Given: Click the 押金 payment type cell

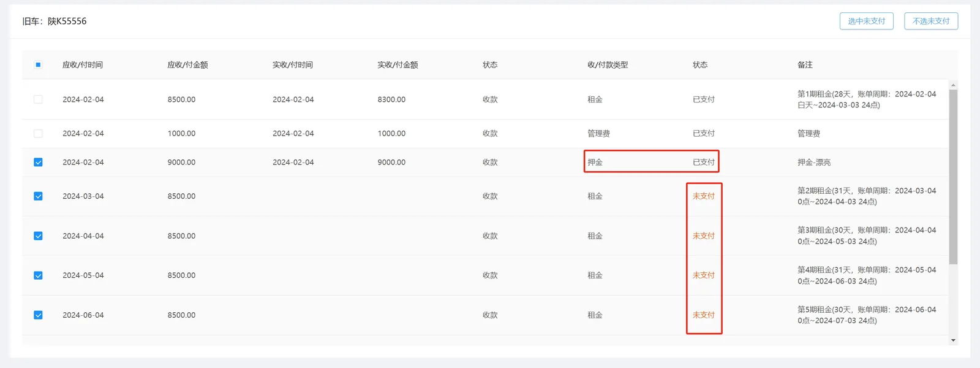Looking at the screenshot, I should pyautogui.click(x=595, y=163).
